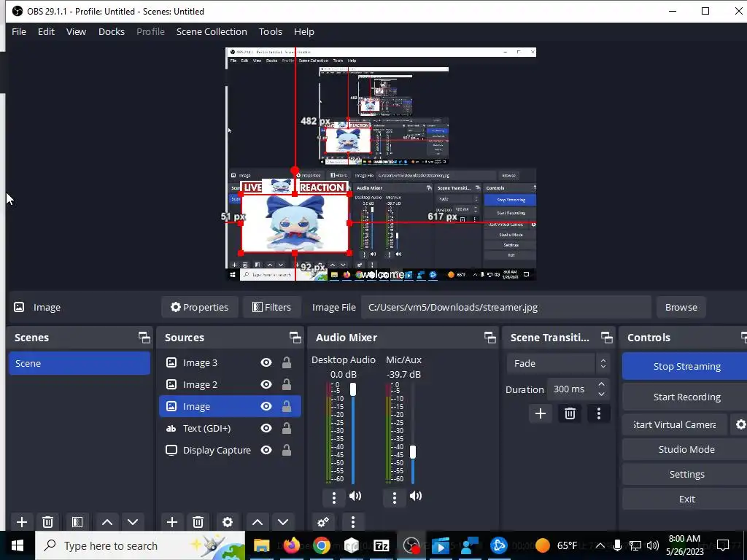Open advanced audio properties gears icon
Image resolution: width=747 pixels, height=560 pixels.
[x=323, y=522]
